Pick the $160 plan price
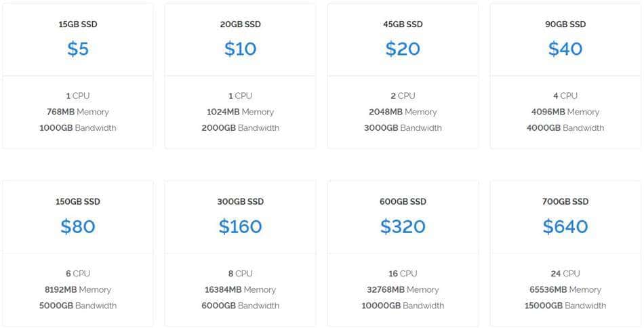The width and height of the screenshot is (644, 328). coord(240,226)
